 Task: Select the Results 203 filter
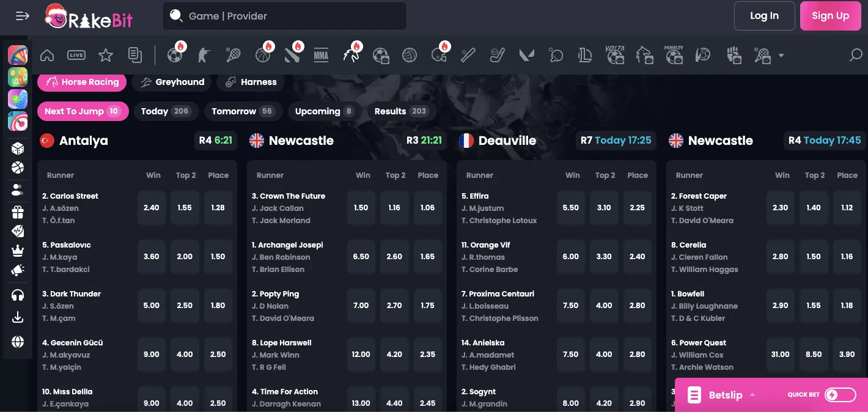click(x=401, y=111)
